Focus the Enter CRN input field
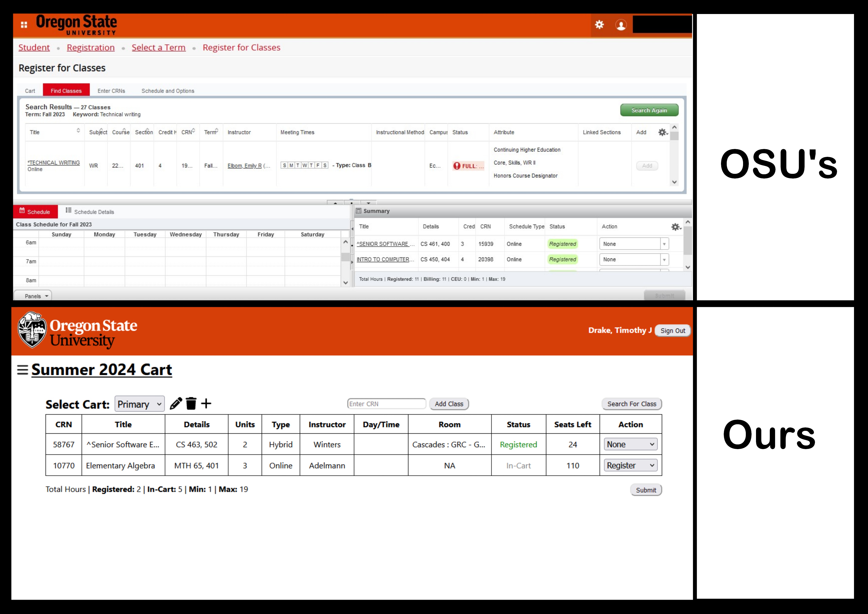The height and width of the screenshot is (614, 868). click(386, 404)
